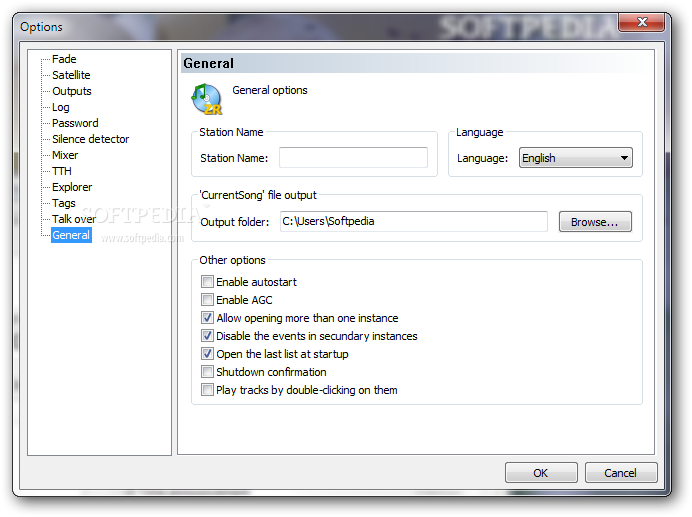Click the Browse... button
This screenshot has width=692, height=517.
tap(595, 222)
